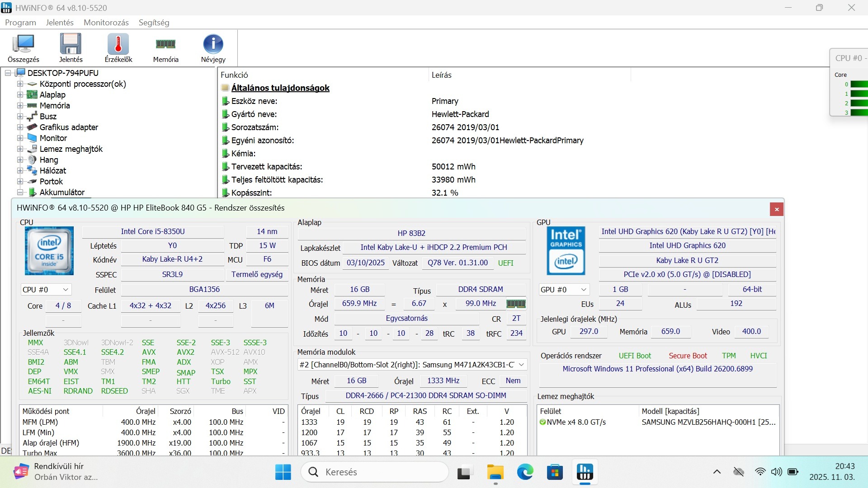Click the Intel Graphics GPU logo
The width and height of the screenshot is (868, 488).
[x=566, y=251]
